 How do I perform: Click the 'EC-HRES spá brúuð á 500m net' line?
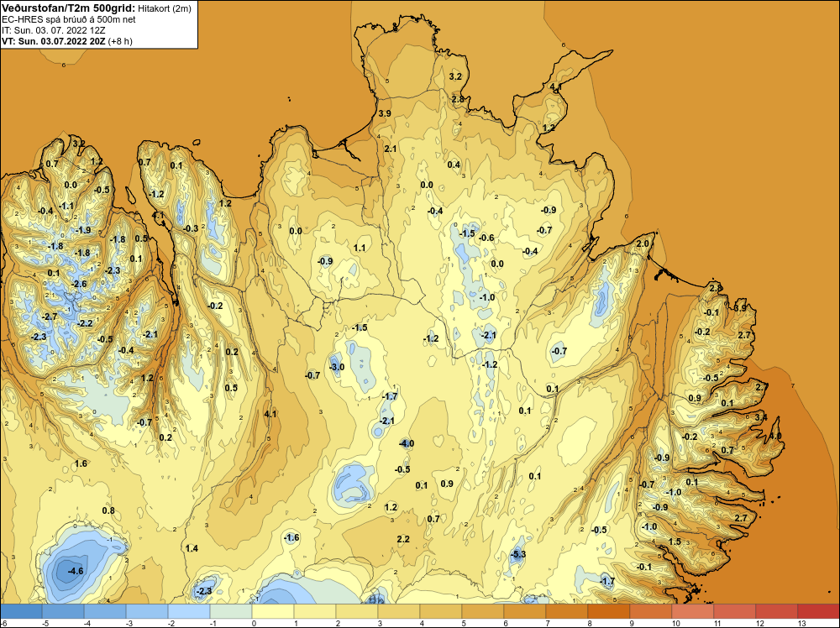pyautogui.click(x=69, y=19)
